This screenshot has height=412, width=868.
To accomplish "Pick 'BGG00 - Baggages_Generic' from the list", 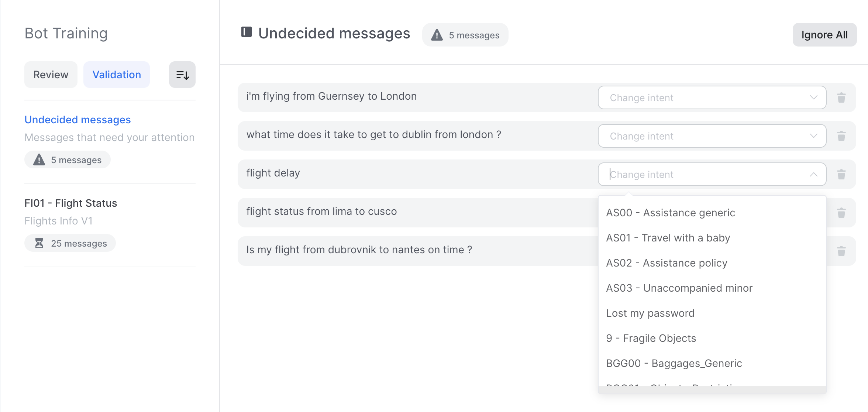I will [x=674, y=364].
